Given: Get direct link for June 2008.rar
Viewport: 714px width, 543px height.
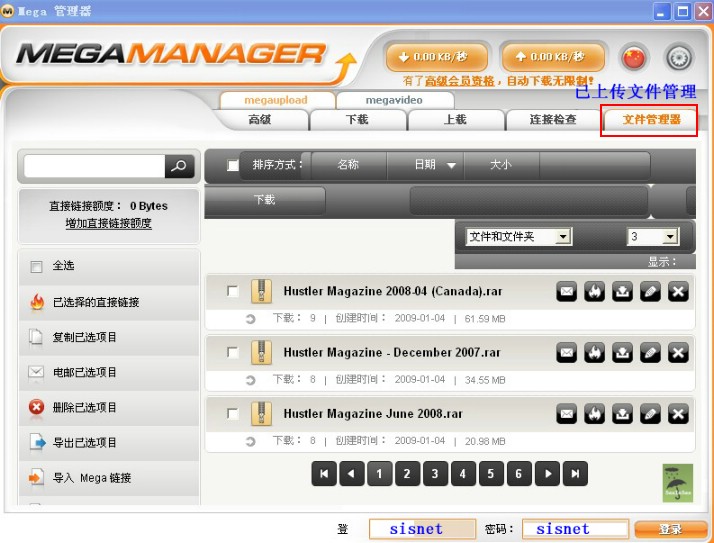Looking at the screenshot, I should (595, 414).
